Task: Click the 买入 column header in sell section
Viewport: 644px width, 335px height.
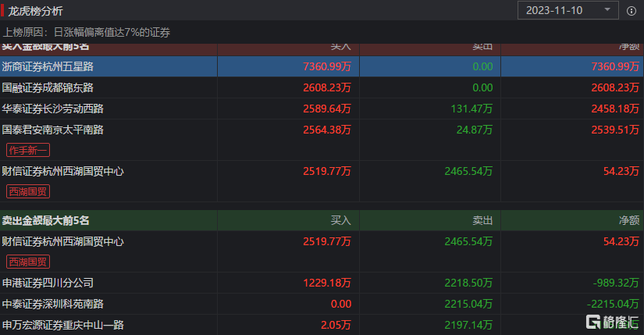Action: [341, 220]
